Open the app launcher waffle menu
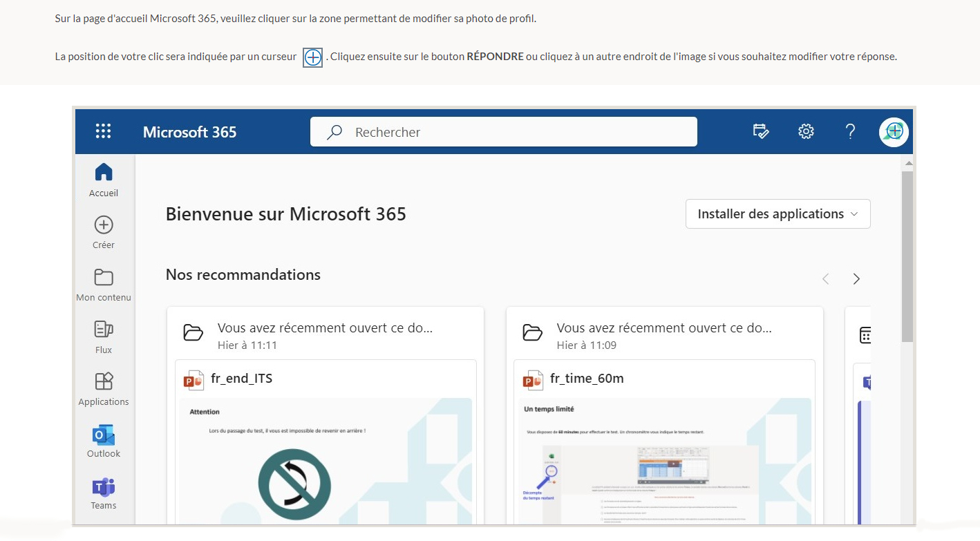The width and height of the screenshot is (980, 541). (103, 131)
